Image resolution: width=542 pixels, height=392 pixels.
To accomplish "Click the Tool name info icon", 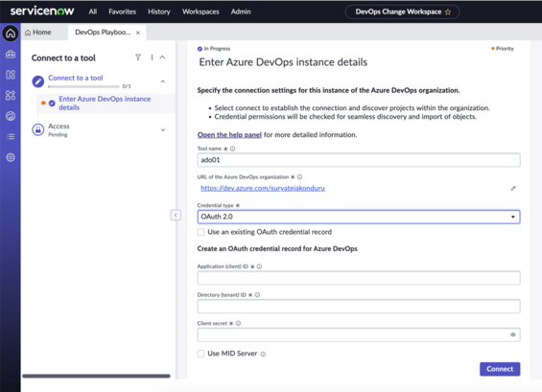I will point(233,149).
